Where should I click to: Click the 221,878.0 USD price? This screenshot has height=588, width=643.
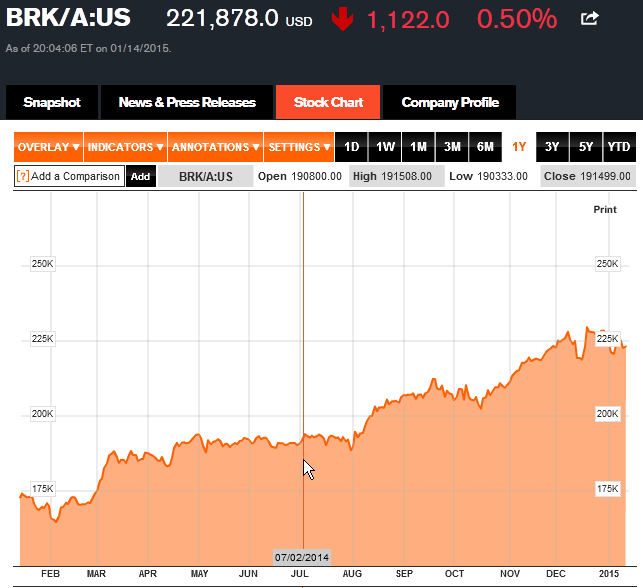click(239, 18)
